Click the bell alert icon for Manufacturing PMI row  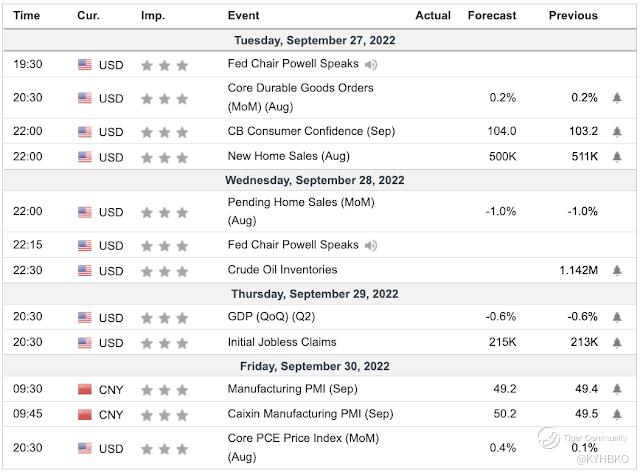618,390
